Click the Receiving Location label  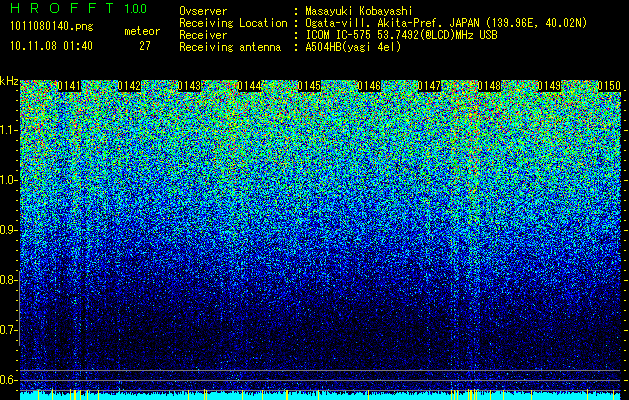pyautogui.click(x=233, y=23)
